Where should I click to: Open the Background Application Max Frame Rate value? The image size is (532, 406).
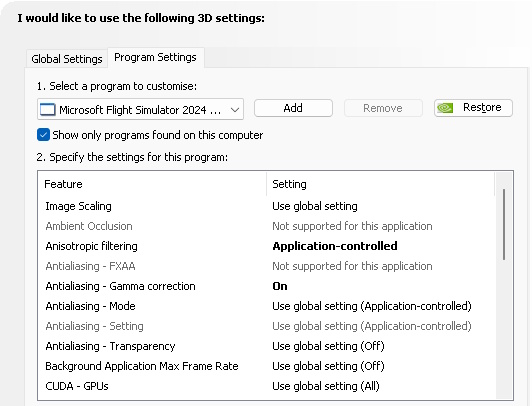tap(328, 366)
